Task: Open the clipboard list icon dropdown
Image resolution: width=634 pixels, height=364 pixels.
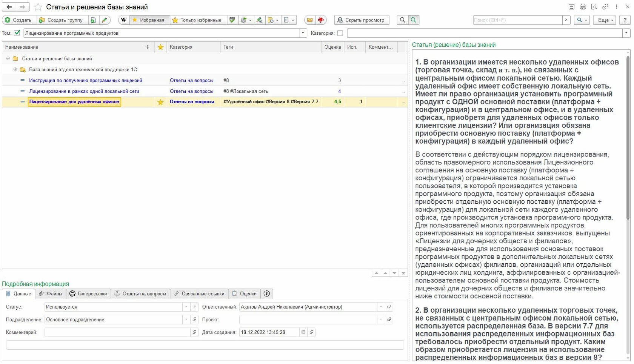Action: (x=289, y=20)
